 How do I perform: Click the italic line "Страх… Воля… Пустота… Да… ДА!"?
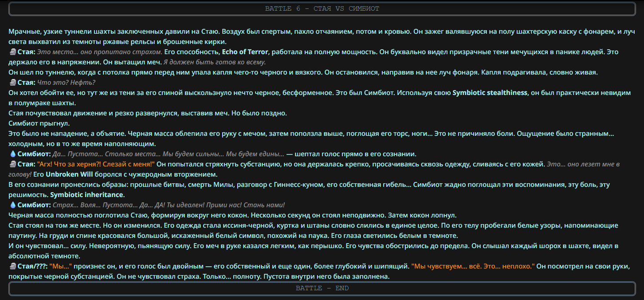pos(109,205)
